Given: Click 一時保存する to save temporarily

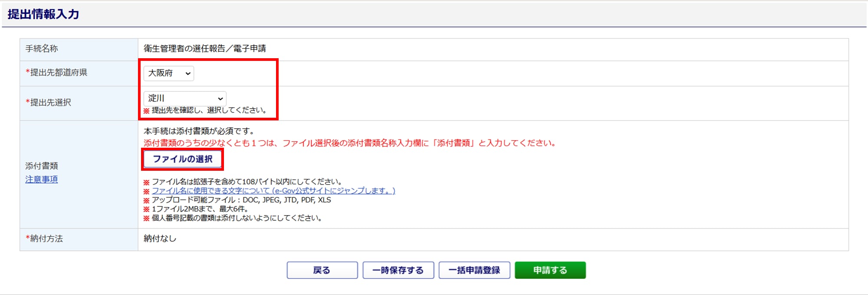Looking at the screenshot, I should pos(398,270).
